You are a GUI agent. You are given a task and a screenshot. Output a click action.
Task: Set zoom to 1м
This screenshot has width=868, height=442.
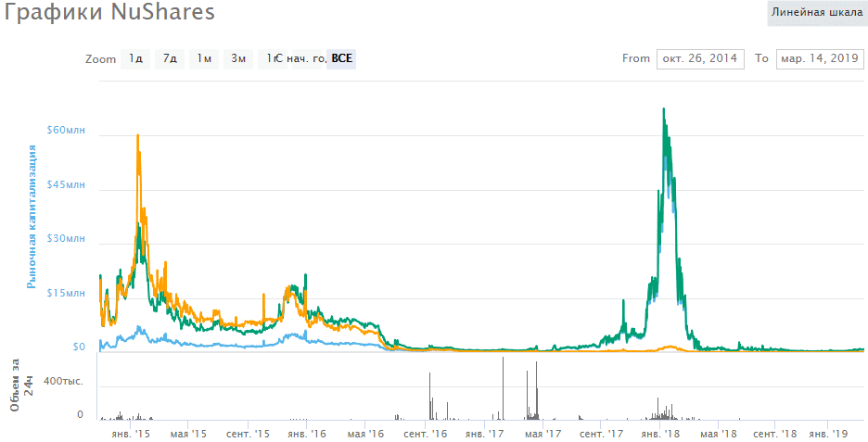(204, 58)
